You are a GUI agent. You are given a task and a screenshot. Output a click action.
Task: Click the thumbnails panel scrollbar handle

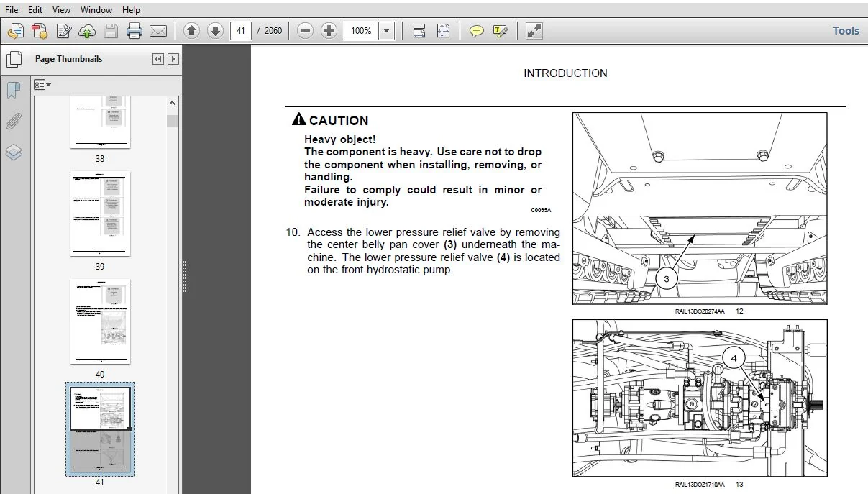pyautogui.click(x=172, y=121)
